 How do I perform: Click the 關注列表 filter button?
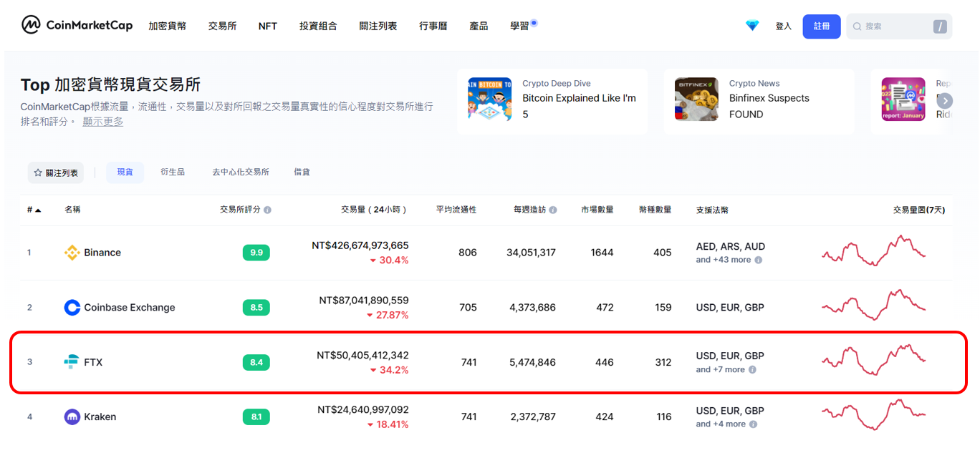56,172
